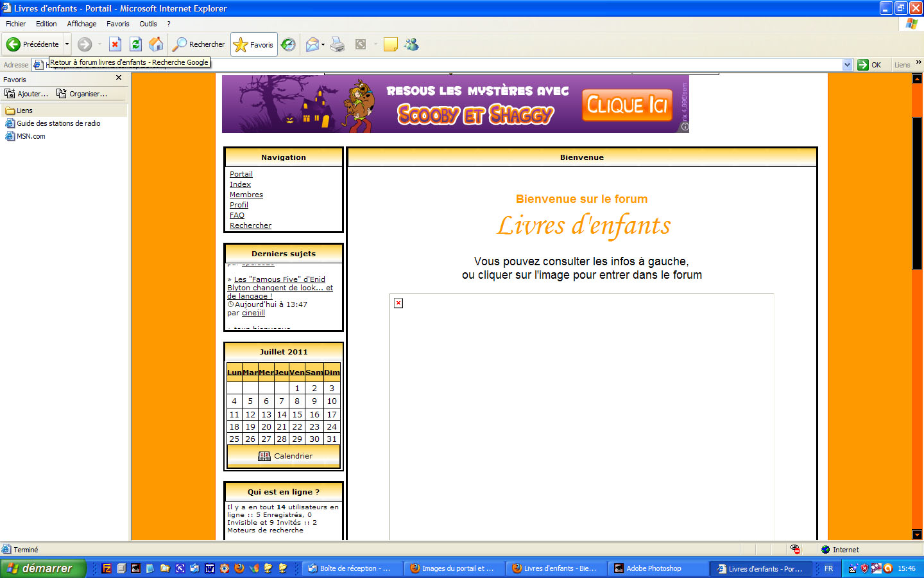Image resolution: width=924 pixels, height=578 pixels.
Task: Launch the Messenger people icon
Action: coord(411,44)
